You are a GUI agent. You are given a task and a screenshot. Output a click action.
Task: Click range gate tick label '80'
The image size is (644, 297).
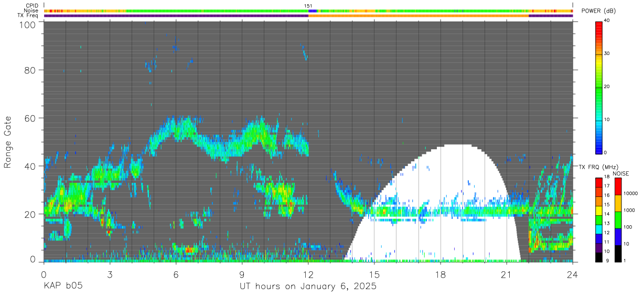(x=30, y=70)
